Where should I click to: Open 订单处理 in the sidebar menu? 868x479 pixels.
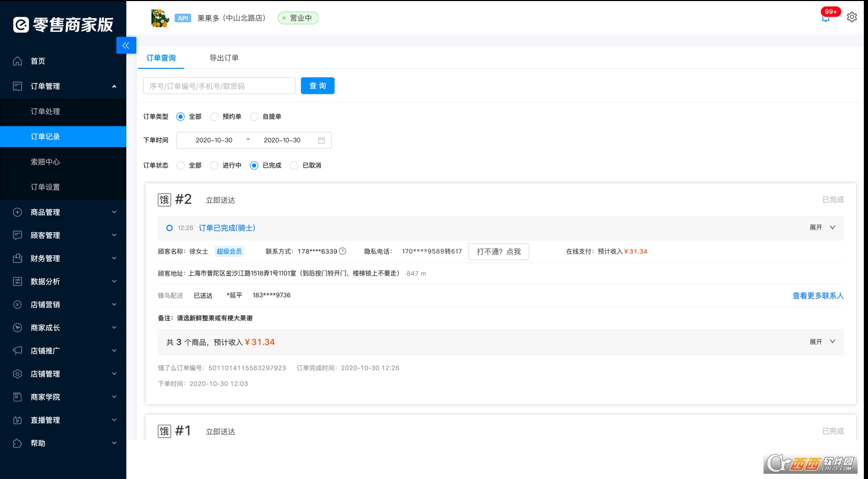click(45, 112)
